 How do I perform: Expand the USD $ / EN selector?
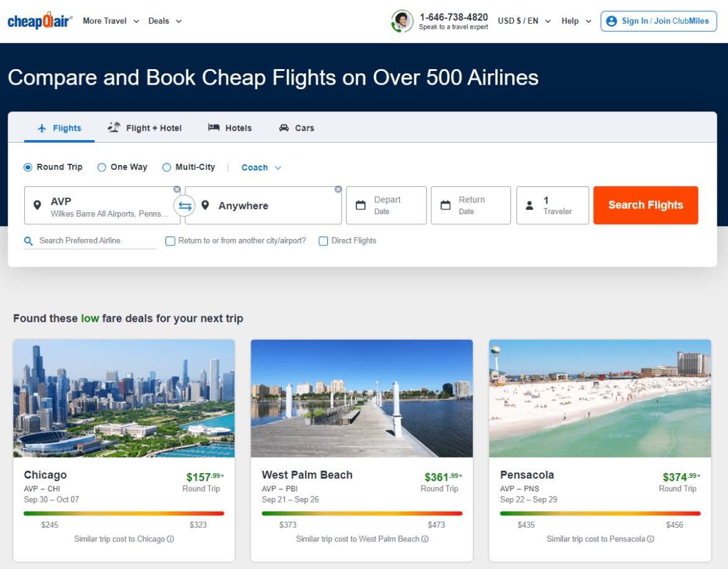(x=524, y=20)
